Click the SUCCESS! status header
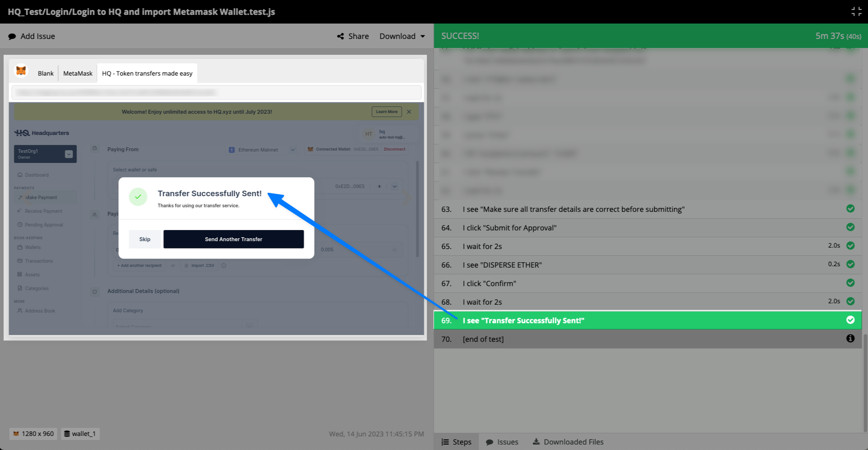868x450 pixels. 460,36
